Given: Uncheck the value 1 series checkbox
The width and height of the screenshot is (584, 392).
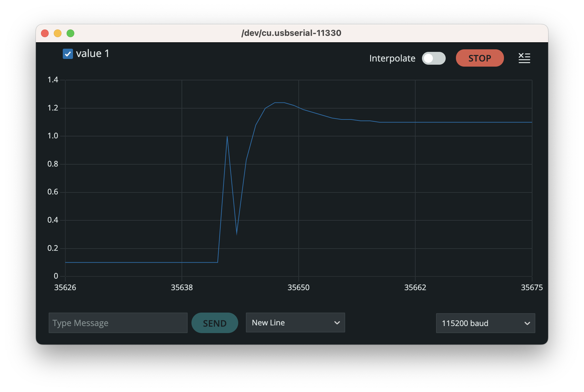Looking at the screenshot, I should coord(68,54).
